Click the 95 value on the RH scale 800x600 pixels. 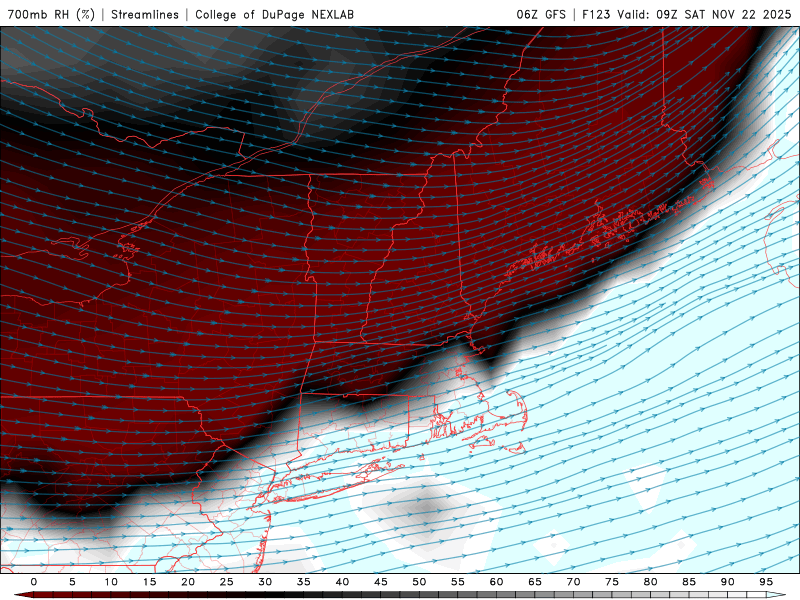point(766,582)
